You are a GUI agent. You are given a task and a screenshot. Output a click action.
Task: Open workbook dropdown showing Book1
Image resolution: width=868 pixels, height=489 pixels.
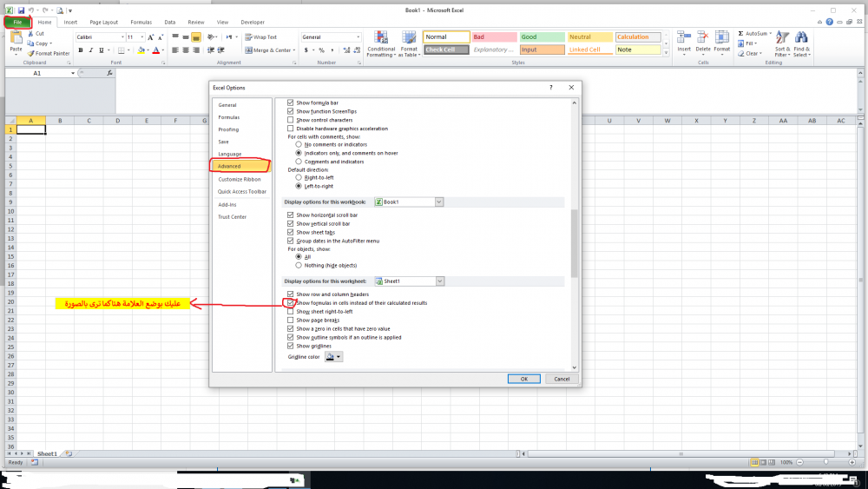pos(439,202)
